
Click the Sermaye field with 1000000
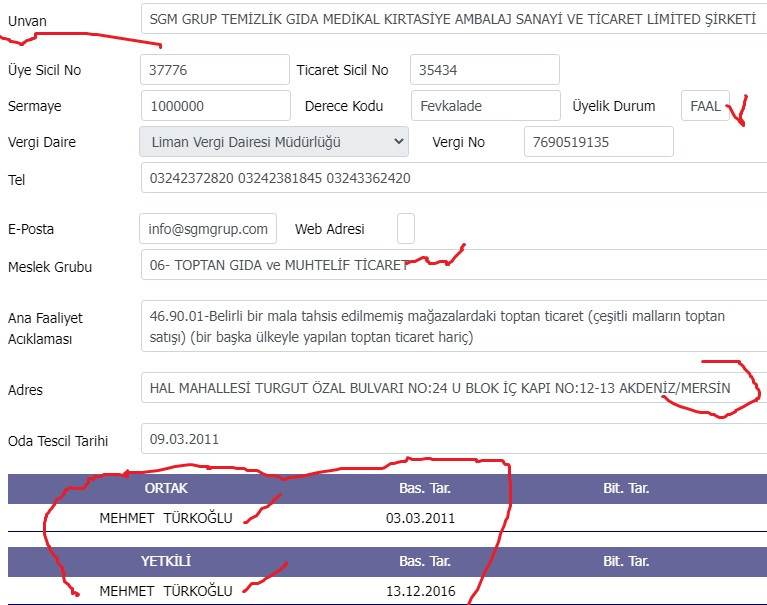216,106
